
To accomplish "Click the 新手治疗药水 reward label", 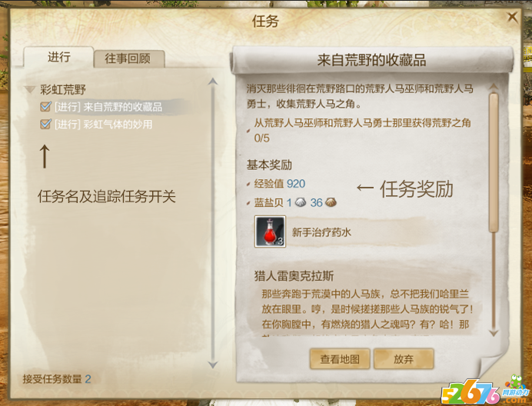I will point(321,232).
